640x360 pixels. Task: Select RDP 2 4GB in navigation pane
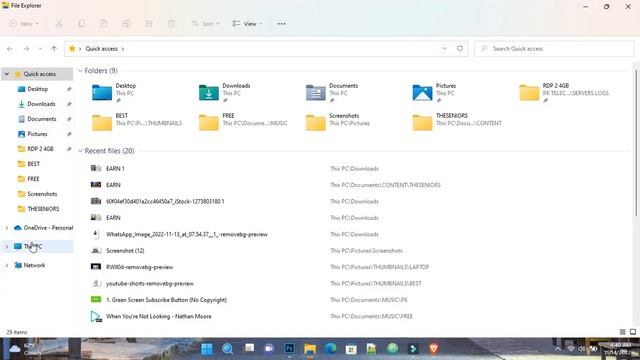[40, 149]
